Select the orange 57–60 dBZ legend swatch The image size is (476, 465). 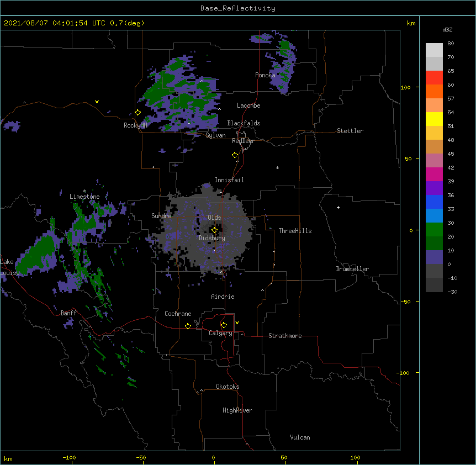tap(434, 91)
